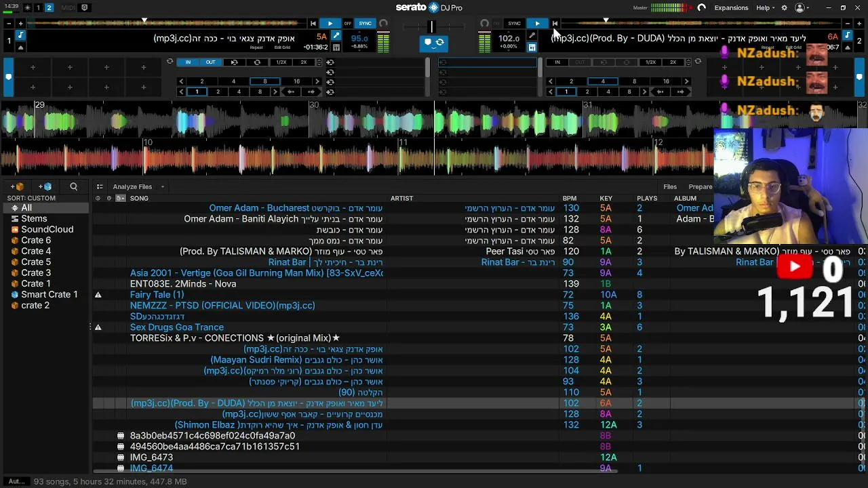Zoom in deck 1 track overview
868x488 pixels.
click(x=20, y=23)
